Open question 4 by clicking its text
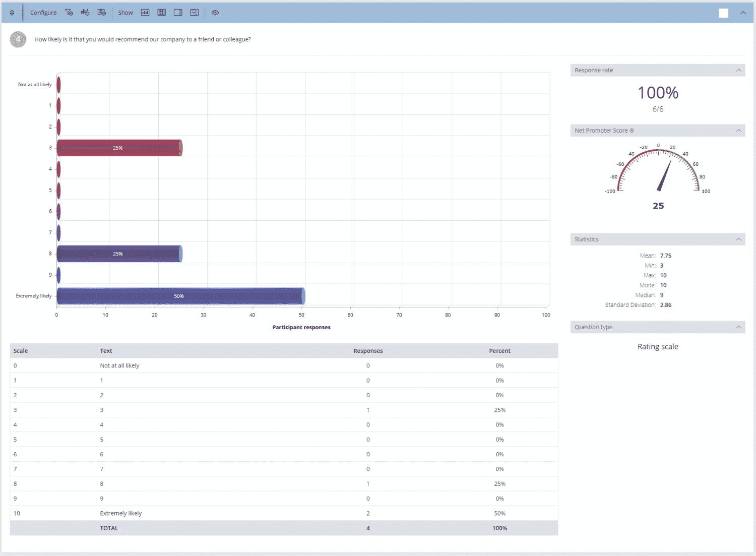The image size is (756, 556). coord(142,39)
